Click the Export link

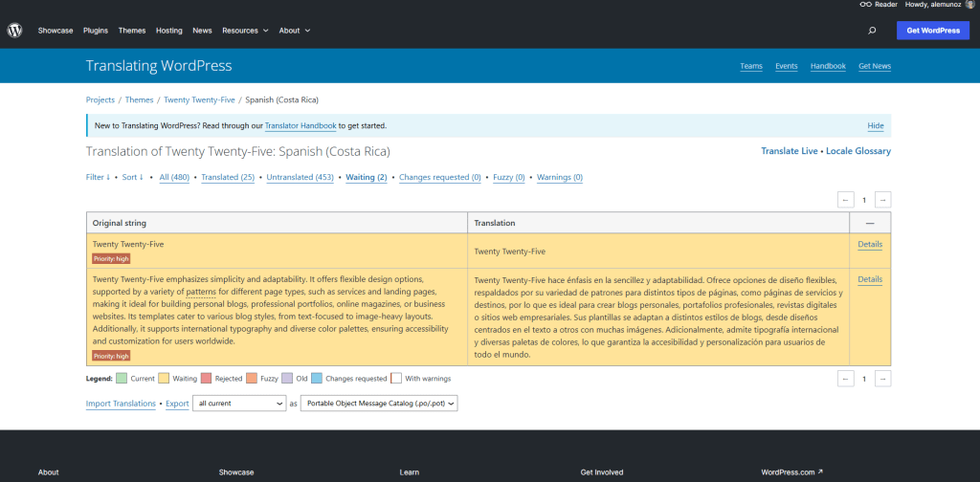click(177, 404)
